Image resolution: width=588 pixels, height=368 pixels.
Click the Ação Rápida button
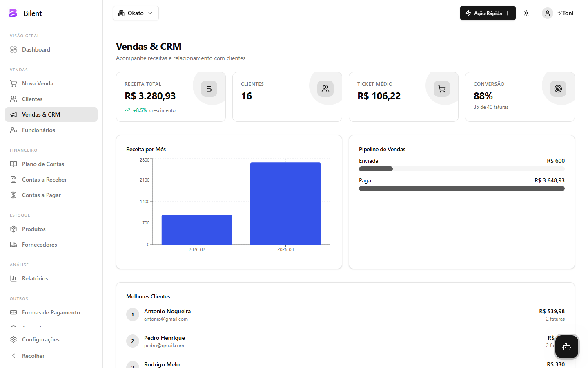[x=488, y=13]
